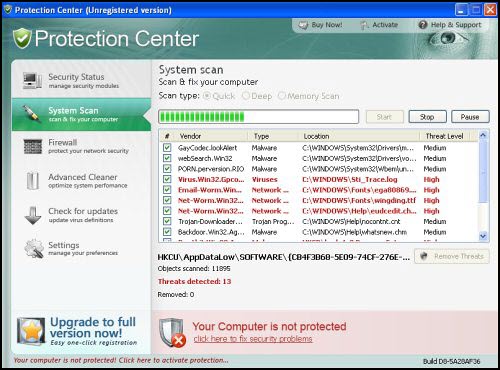Stop the running scan
The width and height of the screenshot is (500, 370).
tap(427, 117)
